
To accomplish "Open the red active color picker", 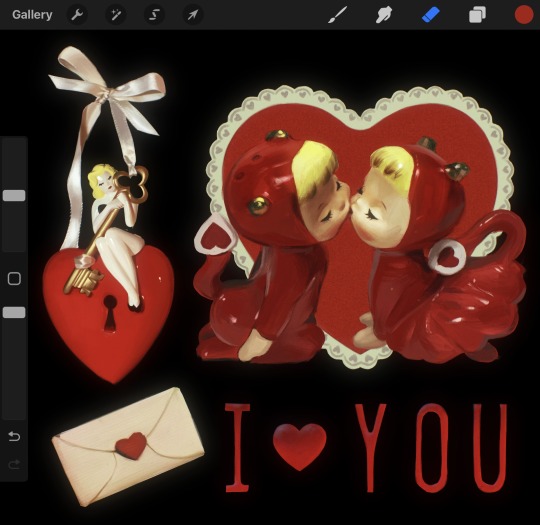I will point(524,15).
